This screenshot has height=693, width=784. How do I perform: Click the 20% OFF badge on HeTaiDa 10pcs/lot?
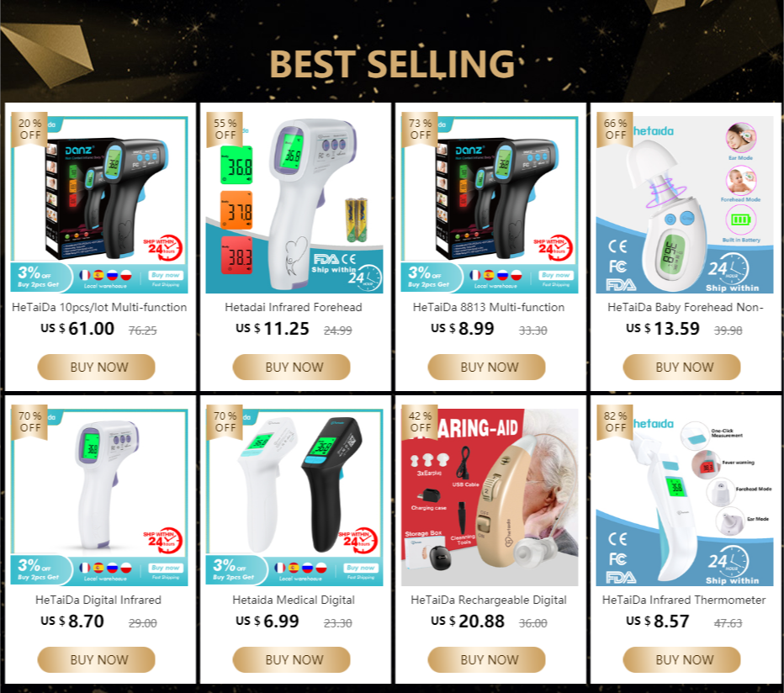pos(29,130)
